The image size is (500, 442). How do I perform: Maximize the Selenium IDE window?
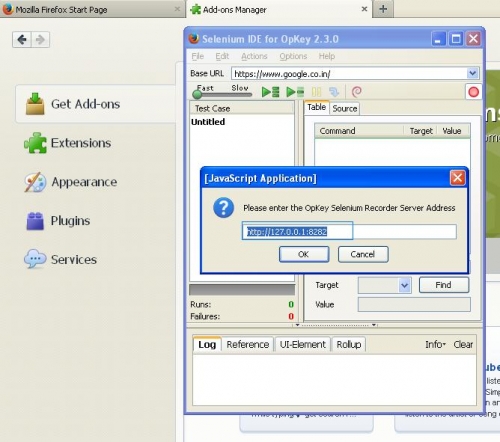click(x=456, y=39)
